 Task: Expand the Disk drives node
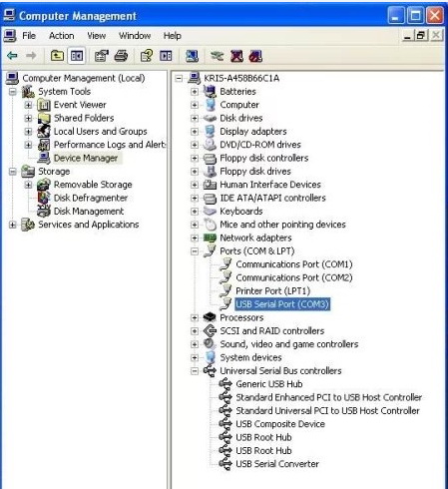[x=195, y=118]
